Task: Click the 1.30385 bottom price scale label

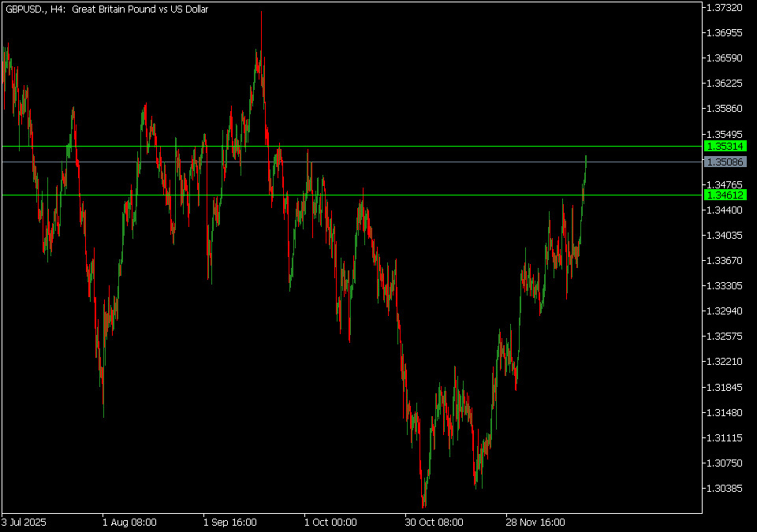Action: [725, 489]
